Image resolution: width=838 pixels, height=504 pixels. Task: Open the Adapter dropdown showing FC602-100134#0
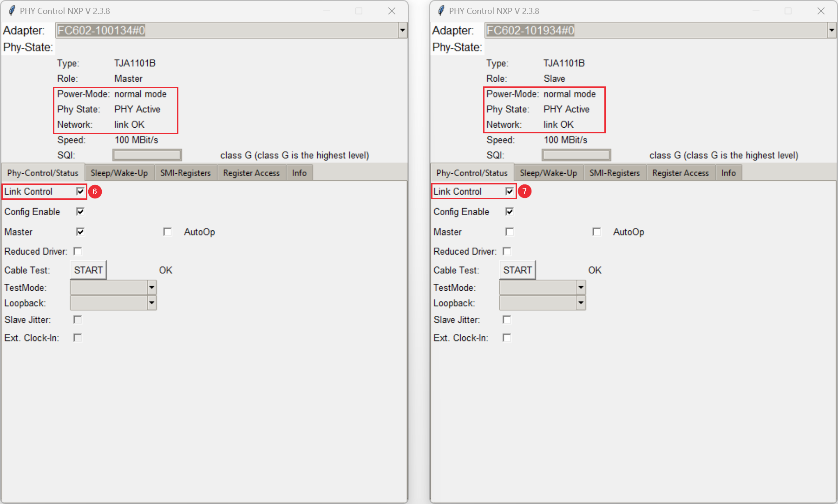click(402, 30)
